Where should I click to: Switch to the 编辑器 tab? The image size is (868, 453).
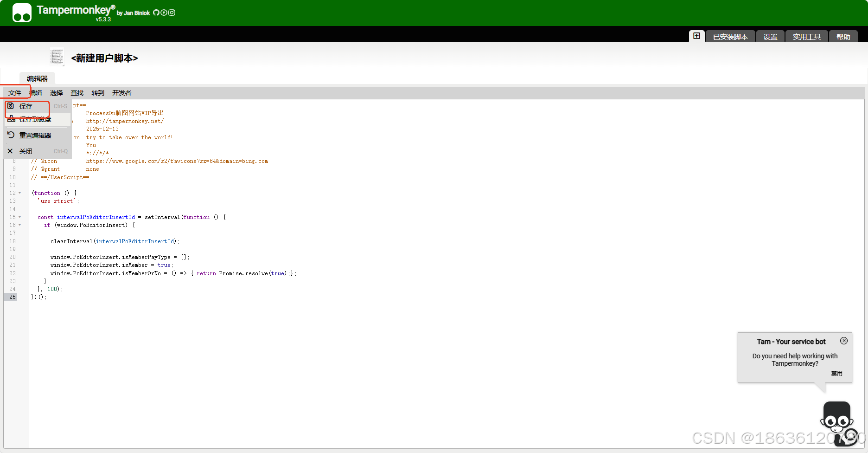(x=37, y=78)
